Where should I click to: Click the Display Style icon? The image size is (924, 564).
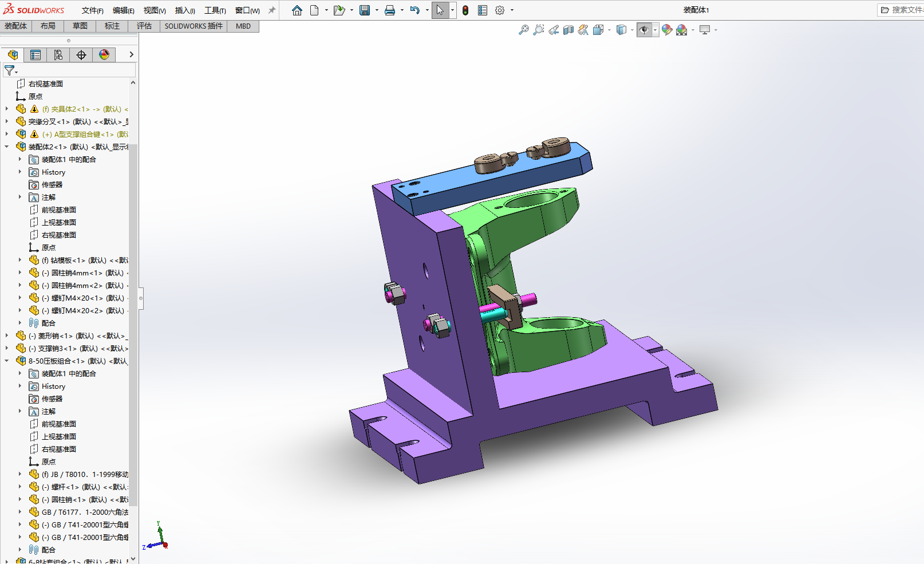pyautogui.click(x=621, y=30)
